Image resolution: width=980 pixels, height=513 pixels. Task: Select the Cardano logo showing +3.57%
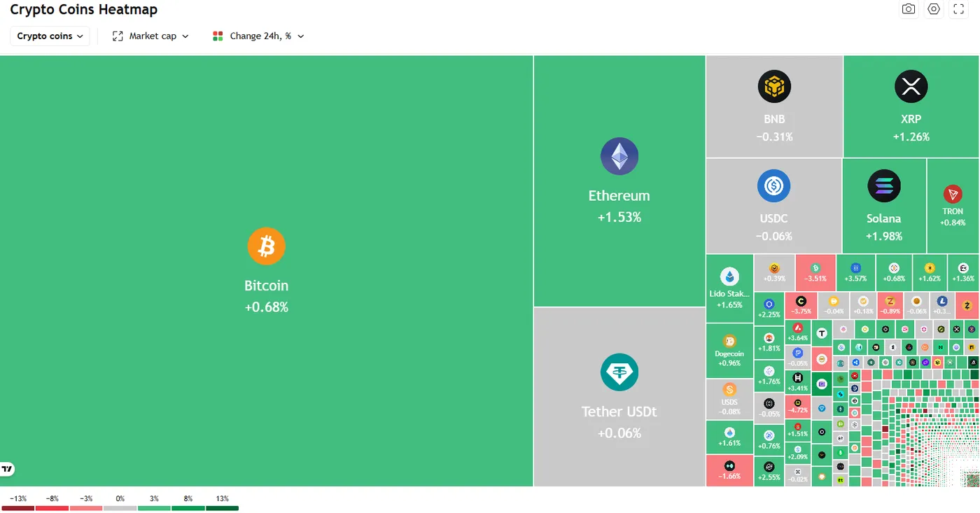pyautogui.click(x=855, y=268)
